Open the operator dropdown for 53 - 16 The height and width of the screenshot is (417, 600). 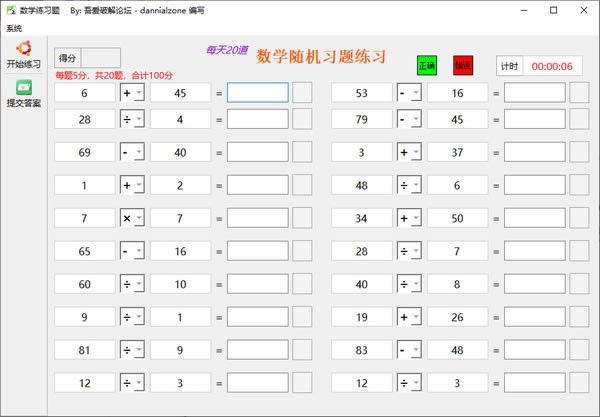click(x=409, y=93)
